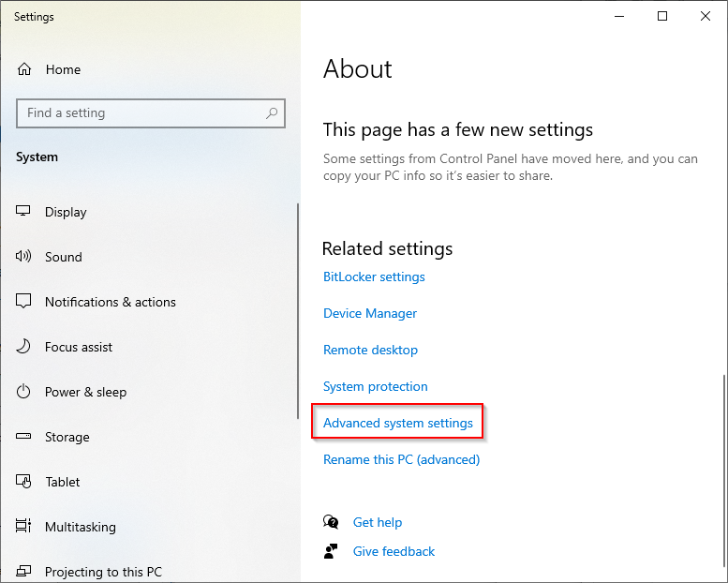Image resolution: width=728 pixels, height=583 pixels.
Task: Click the Power & sleep icon
Action: pyautogui.click(x=24, y=392)
